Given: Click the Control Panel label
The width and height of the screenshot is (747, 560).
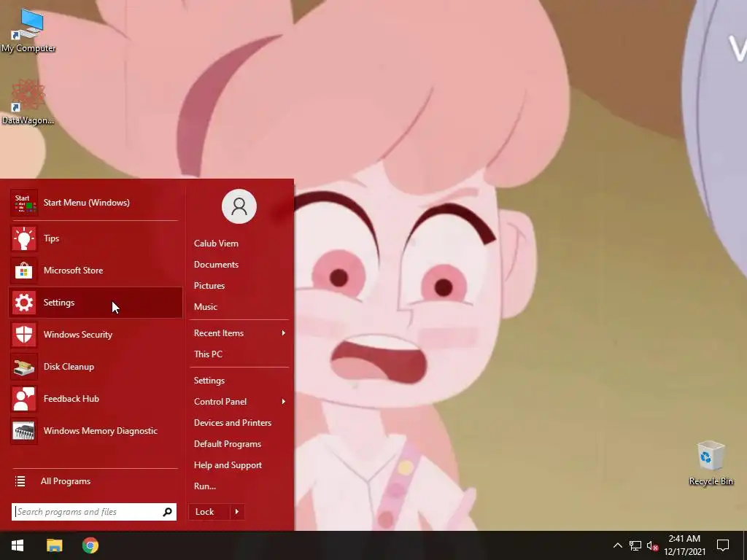Looking at the screenshot, I should point(220,402).
